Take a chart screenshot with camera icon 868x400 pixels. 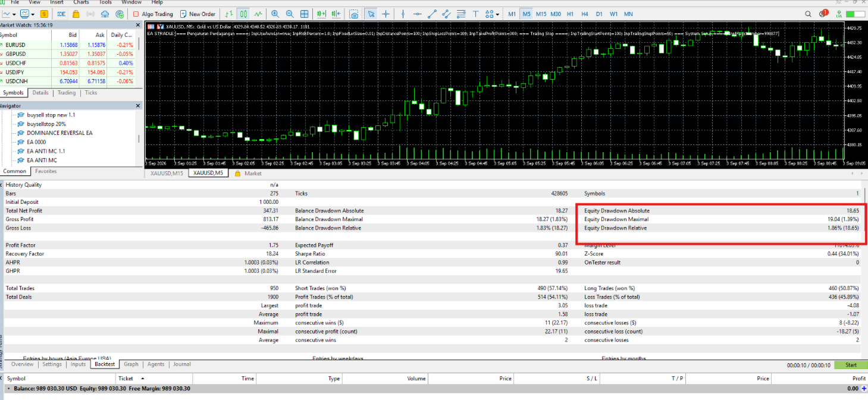pos(354,14)
